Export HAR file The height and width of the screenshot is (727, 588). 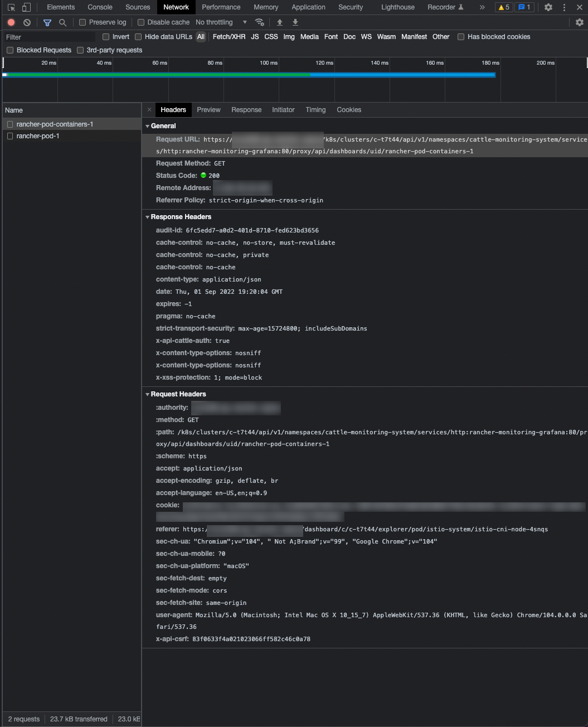(x=295, y=22)
